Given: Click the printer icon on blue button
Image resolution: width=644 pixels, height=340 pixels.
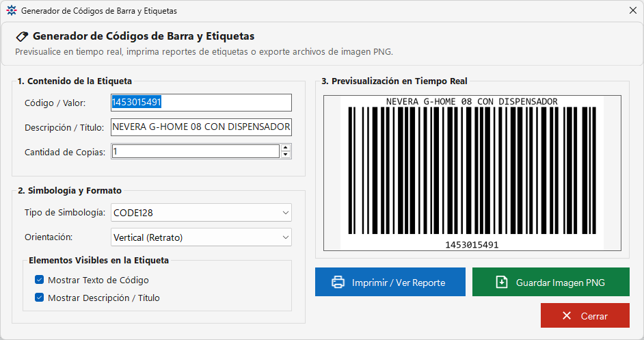Looking at the screenshot, I should [x=338, y=283].
